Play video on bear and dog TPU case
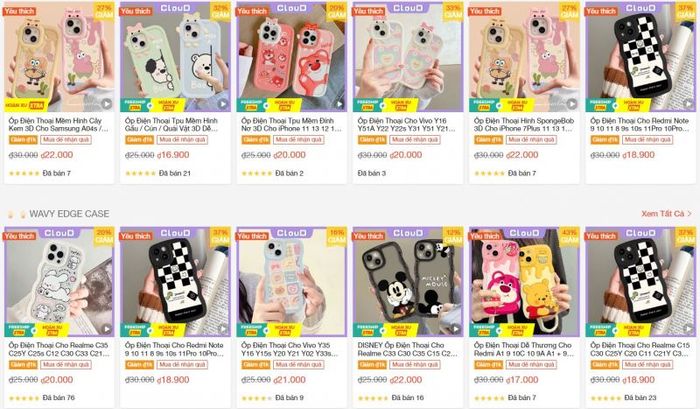This screenshot has width=700, height=409. (222, 104)
